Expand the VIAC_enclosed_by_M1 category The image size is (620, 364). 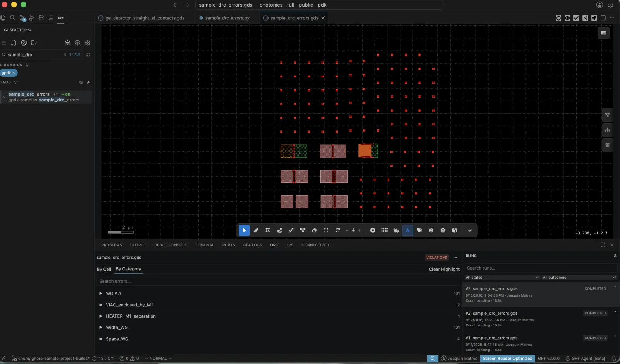tap(101, 305)
